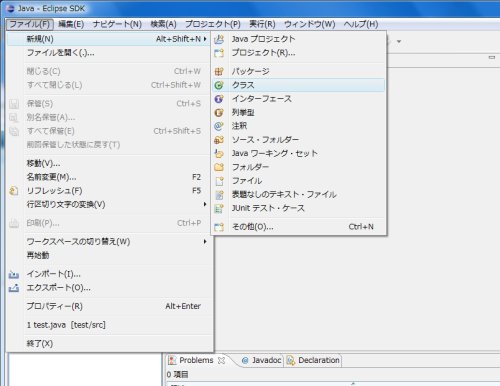The image size is (500, 386).
Task: Minimize the editor area view
Action: coord(492,57)
